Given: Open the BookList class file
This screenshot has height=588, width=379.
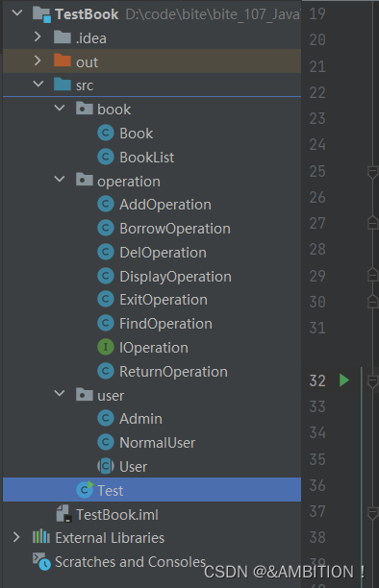Looking at the screenshot, I should [146, 158].
